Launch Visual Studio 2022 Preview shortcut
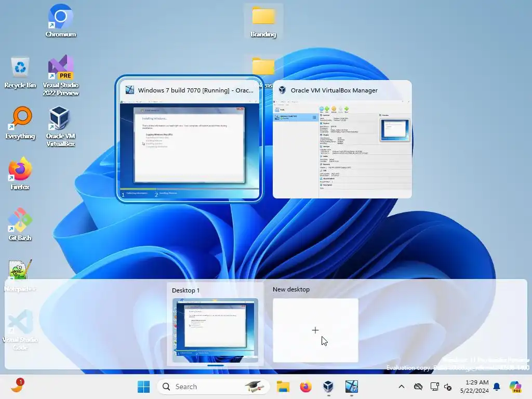Viewport: 532px width, 399px height. tap(61, 75)
